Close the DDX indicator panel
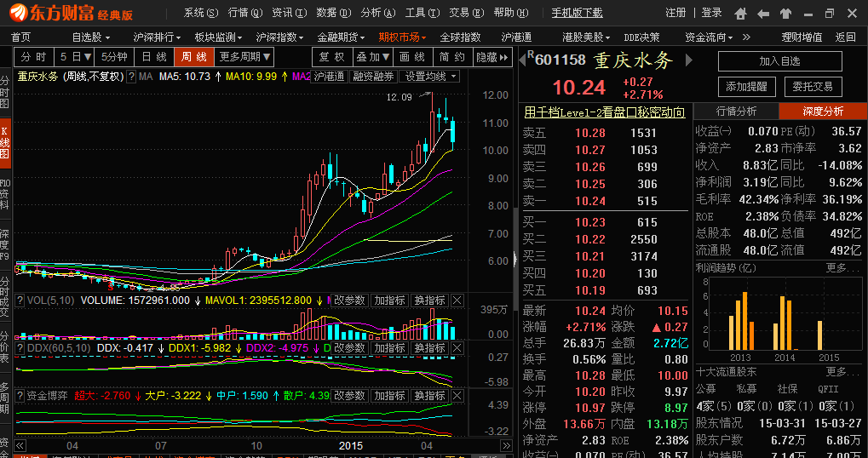Viewport: 868px width, 458px height. pos(457,348)
